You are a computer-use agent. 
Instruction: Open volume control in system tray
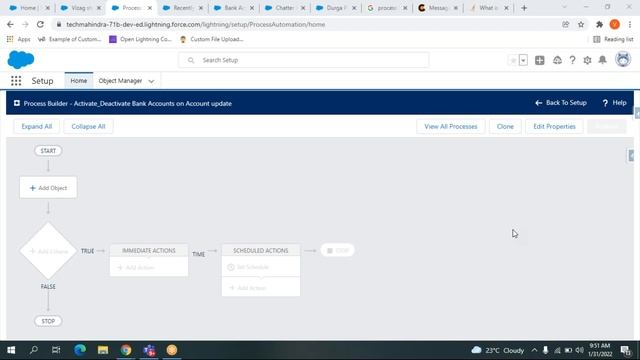point(579,350)
